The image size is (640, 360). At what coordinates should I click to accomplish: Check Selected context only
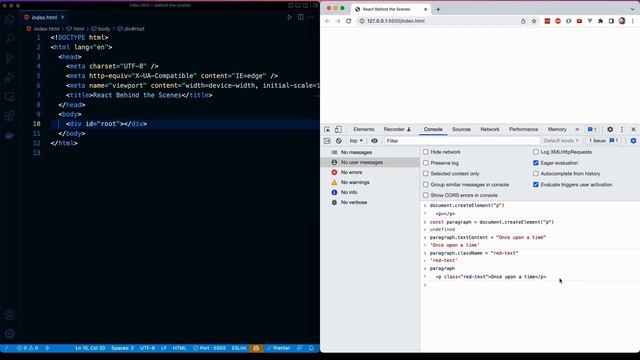pos(426,173)
